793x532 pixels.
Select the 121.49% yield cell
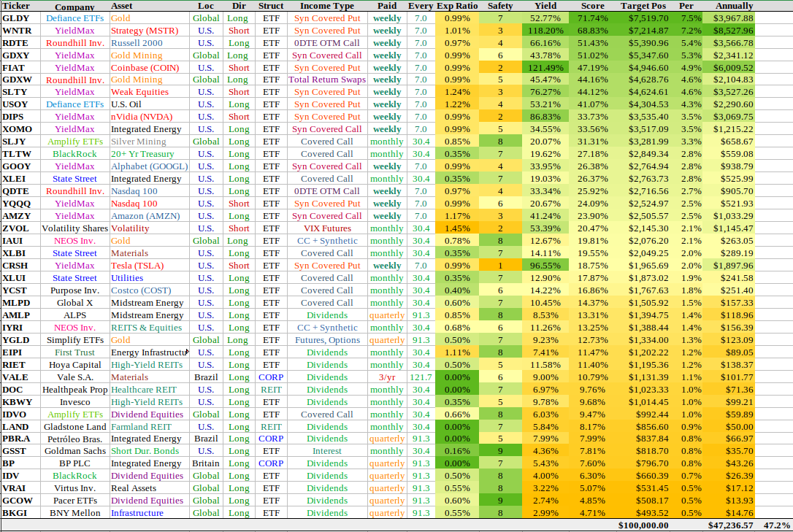click(545, 68)
